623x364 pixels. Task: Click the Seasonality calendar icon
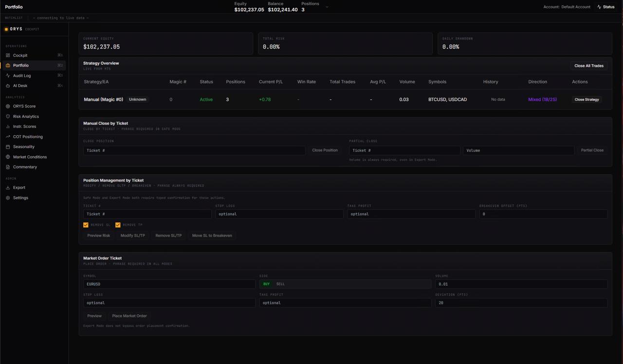tap(8, 146)
